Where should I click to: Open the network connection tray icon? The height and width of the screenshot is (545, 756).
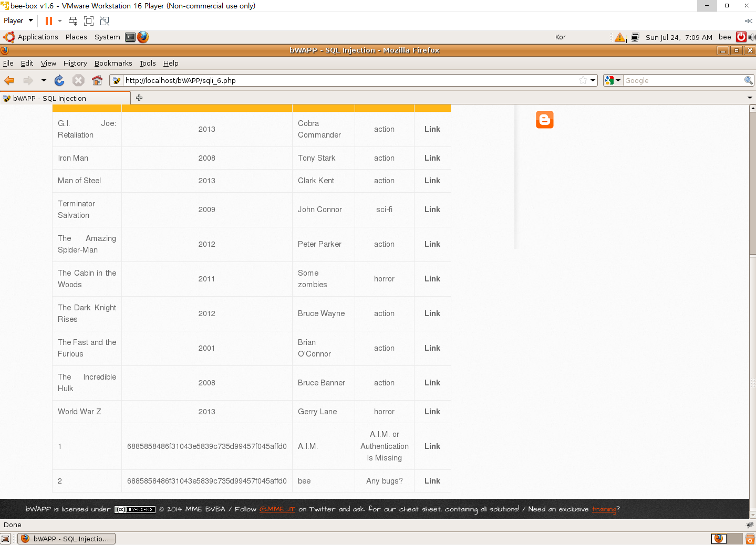pyautogui.click(x=635, y=37)
